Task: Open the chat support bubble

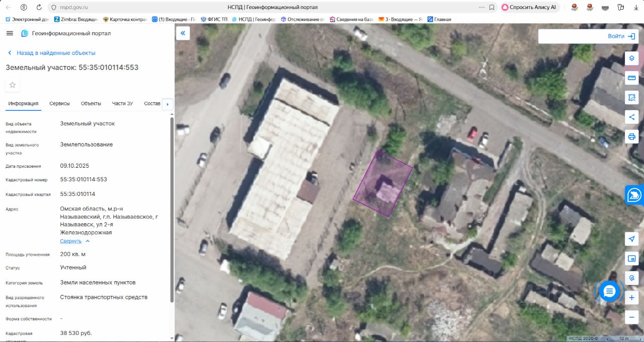Action: coord(609,291)
